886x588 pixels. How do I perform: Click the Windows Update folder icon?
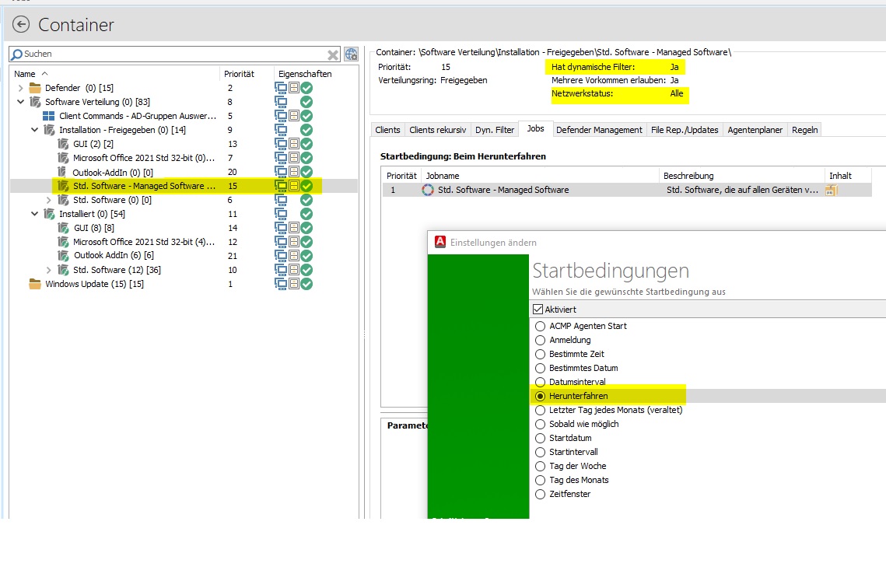(x=35, y=284)
